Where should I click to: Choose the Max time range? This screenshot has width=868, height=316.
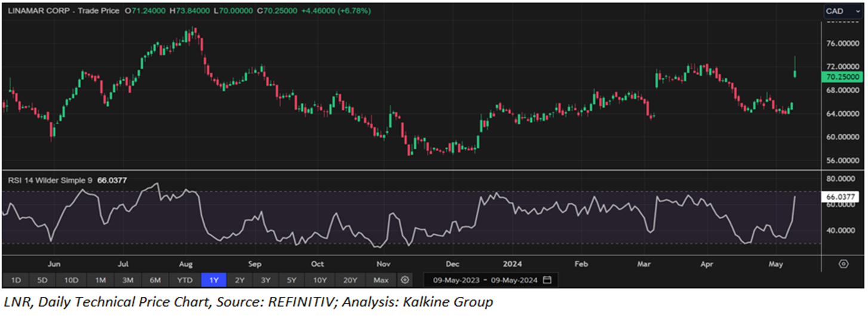tap(380, 280)
